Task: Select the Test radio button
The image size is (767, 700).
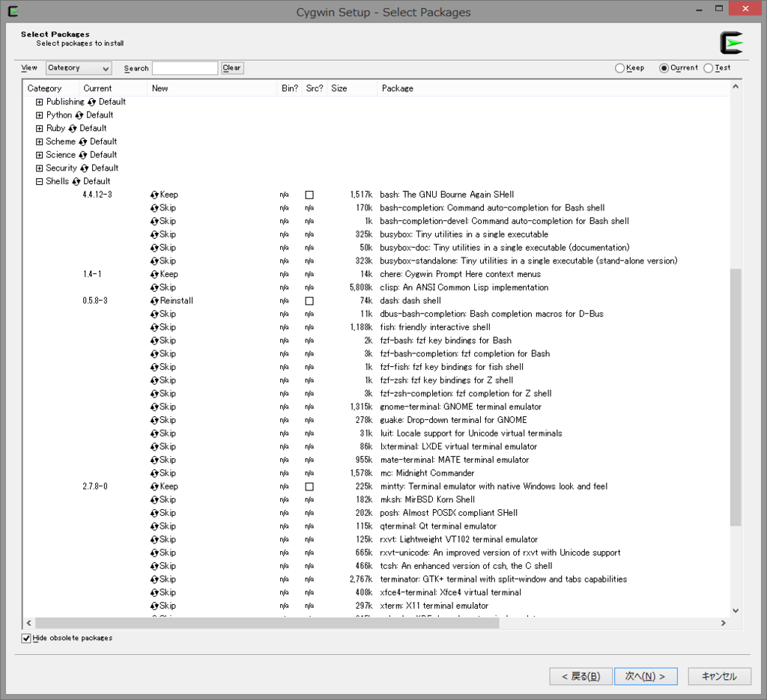Action: (x=709, y=68)
